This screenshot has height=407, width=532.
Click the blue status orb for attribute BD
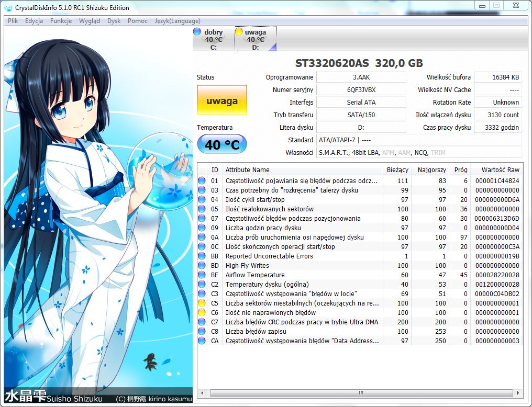tap(202, 265)
